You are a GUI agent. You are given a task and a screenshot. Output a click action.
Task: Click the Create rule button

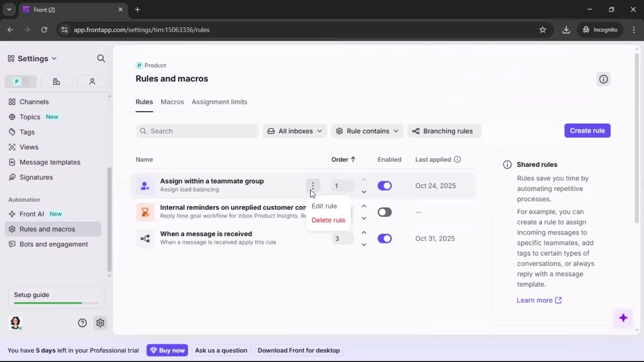point(587,131)
